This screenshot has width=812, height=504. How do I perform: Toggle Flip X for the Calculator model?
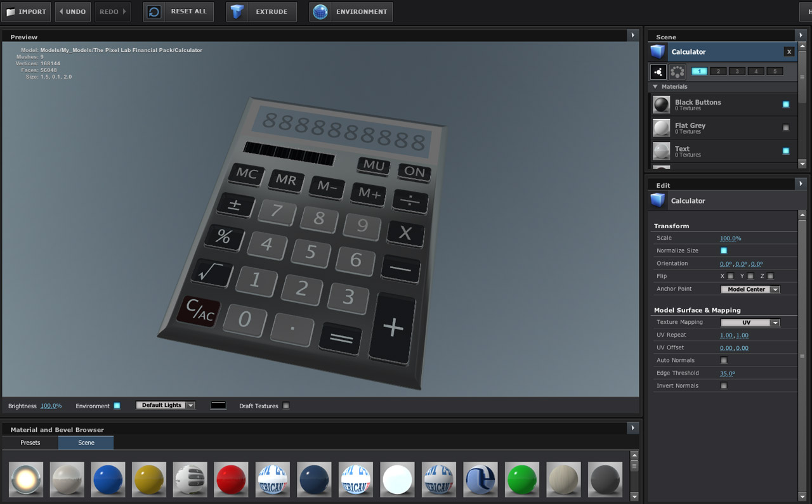coord(730,276)
